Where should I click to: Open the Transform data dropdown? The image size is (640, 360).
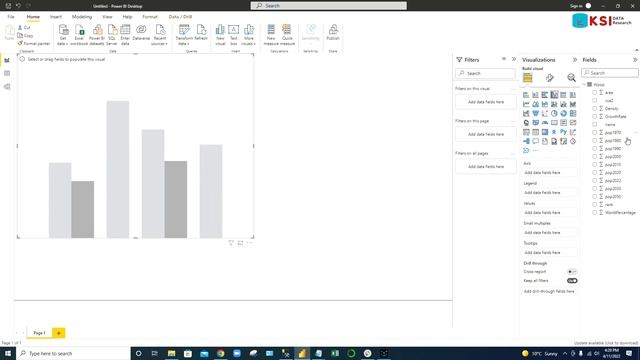[x=184, y=35]
